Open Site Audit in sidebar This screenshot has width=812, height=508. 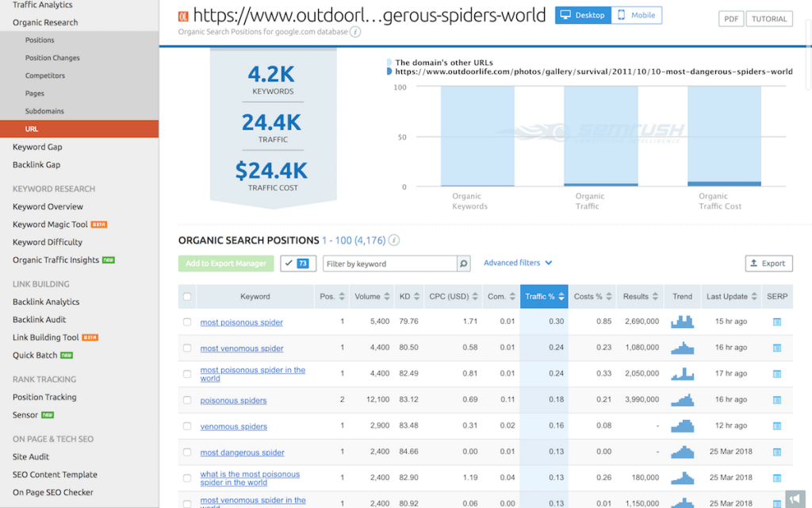pos(31,456)
